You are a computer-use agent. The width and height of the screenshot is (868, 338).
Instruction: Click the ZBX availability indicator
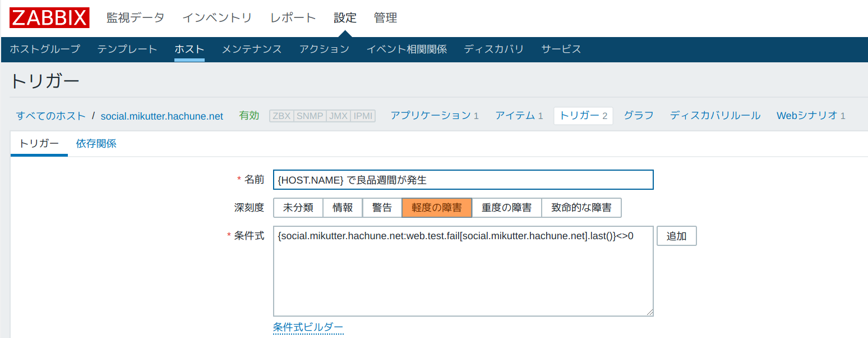[281, 116]
